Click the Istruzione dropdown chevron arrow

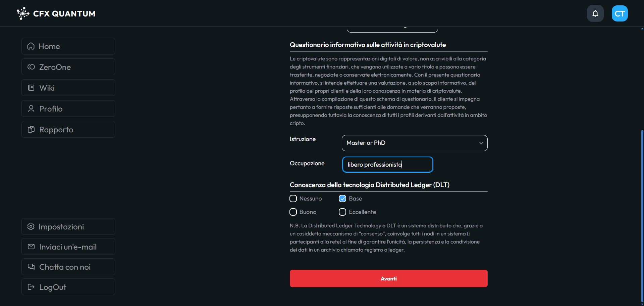(x=481, y=143)
